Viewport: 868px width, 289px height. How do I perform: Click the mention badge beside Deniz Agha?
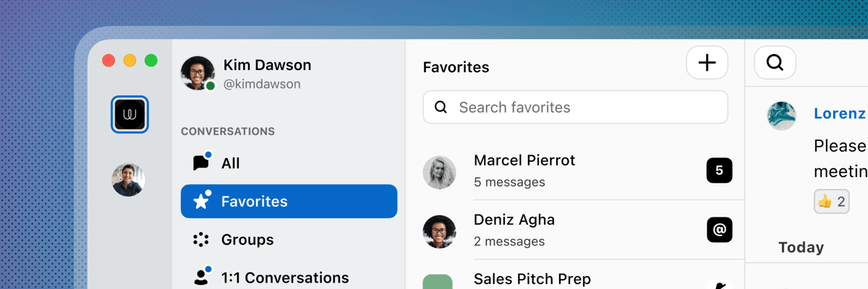(x=719, y=230)
